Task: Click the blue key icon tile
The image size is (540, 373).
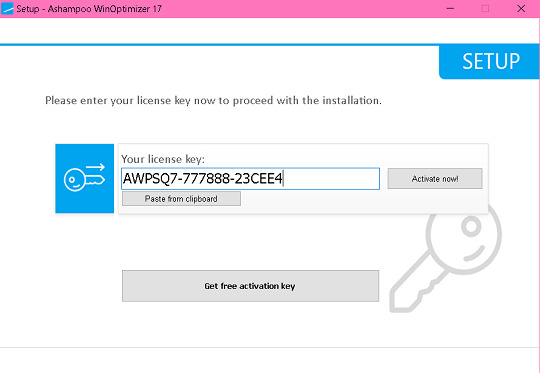Action: pos(84,178)
